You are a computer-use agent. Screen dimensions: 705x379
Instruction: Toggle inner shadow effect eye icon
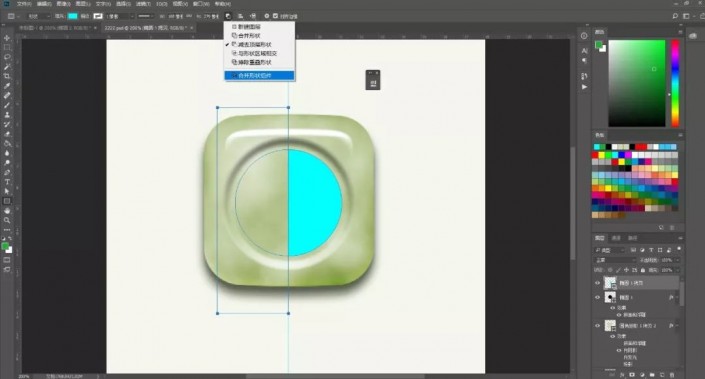point(619,350)
